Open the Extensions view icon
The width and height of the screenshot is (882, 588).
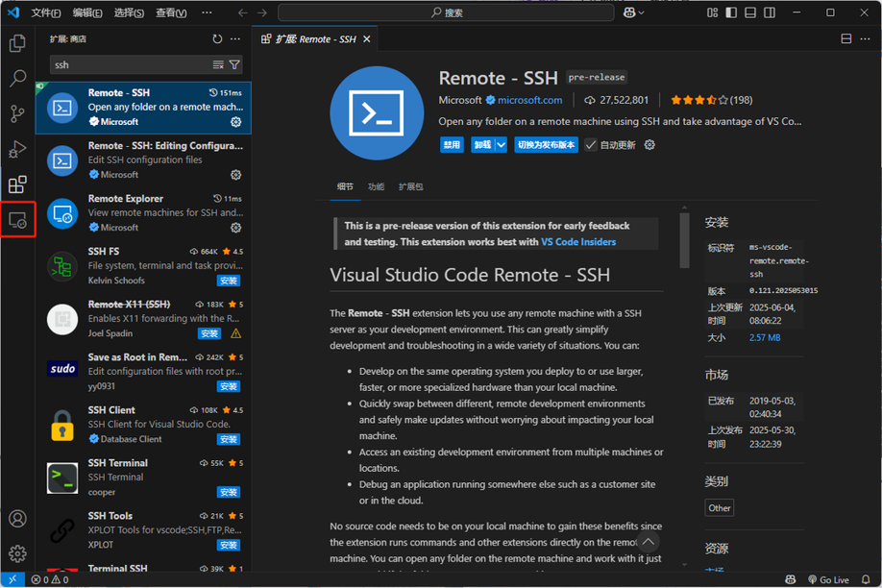pyautogui.click(x=17, y=184)
